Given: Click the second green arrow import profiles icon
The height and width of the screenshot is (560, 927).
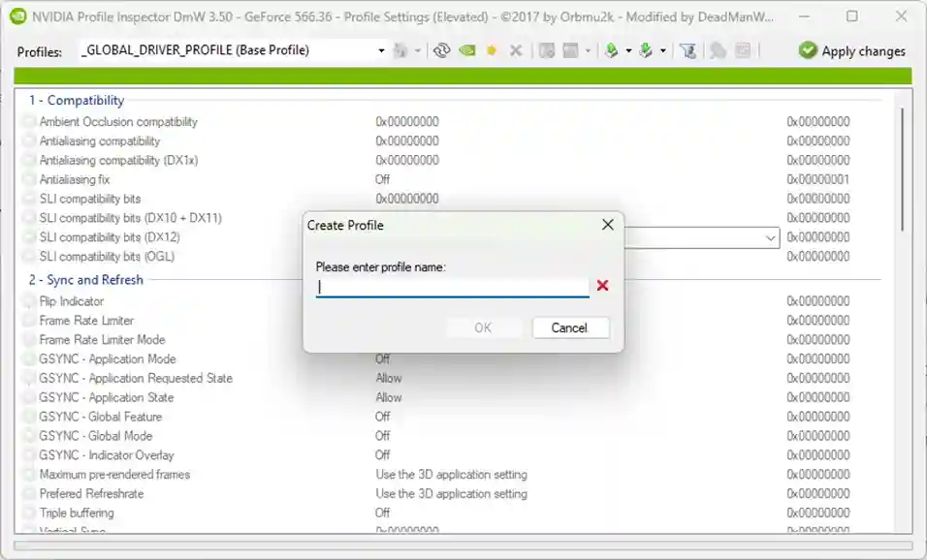Looking at the screenshot, I should 646,50.
